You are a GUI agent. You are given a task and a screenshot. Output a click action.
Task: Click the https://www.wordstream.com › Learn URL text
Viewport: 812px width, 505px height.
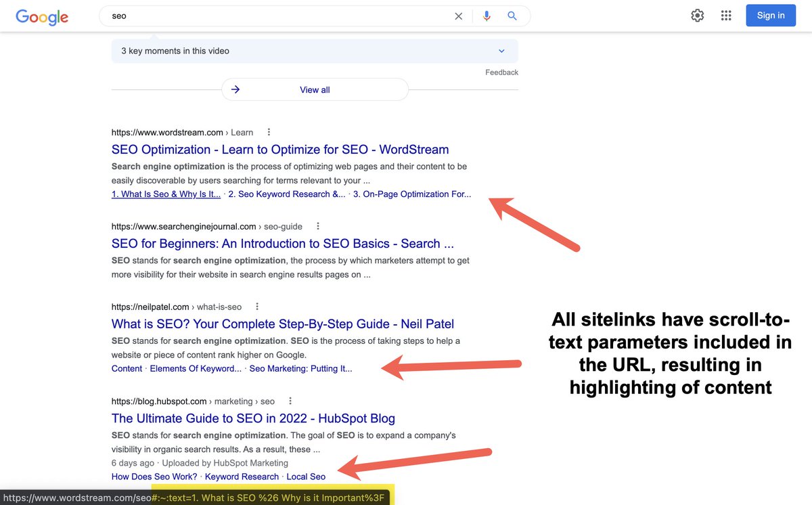183,132
